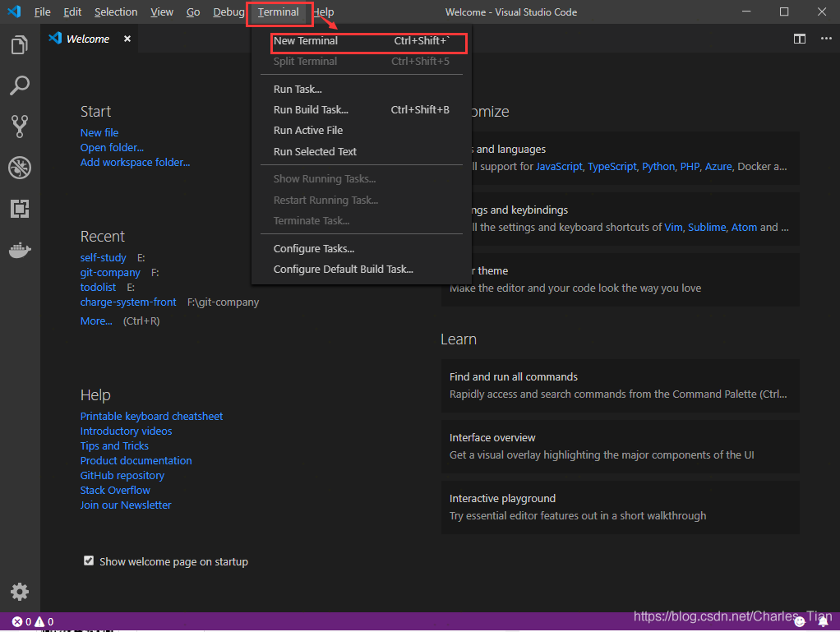Toggle Show welcome page on startup checkbox

click(89, 560)
